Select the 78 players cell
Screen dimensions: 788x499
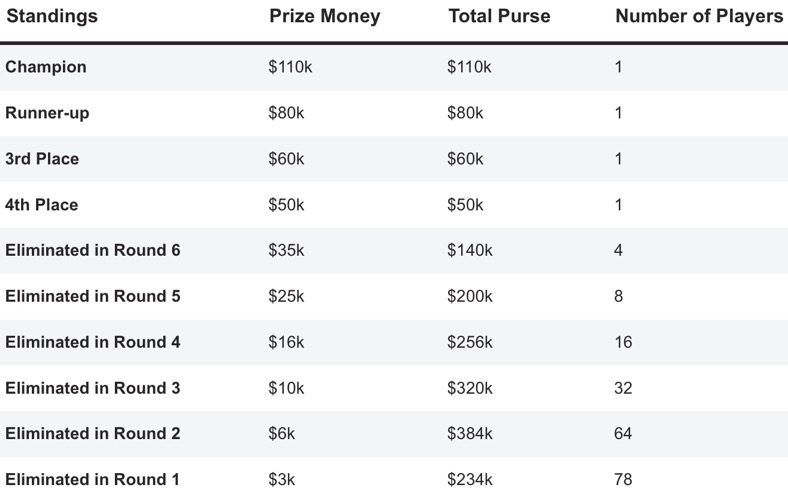(x=623, y=480)
